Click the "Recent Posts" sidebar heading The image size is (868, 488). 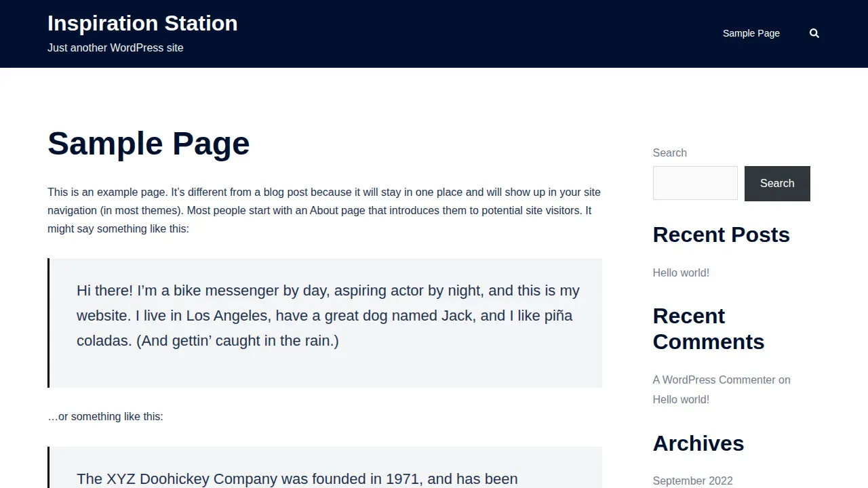click(721, 235)
